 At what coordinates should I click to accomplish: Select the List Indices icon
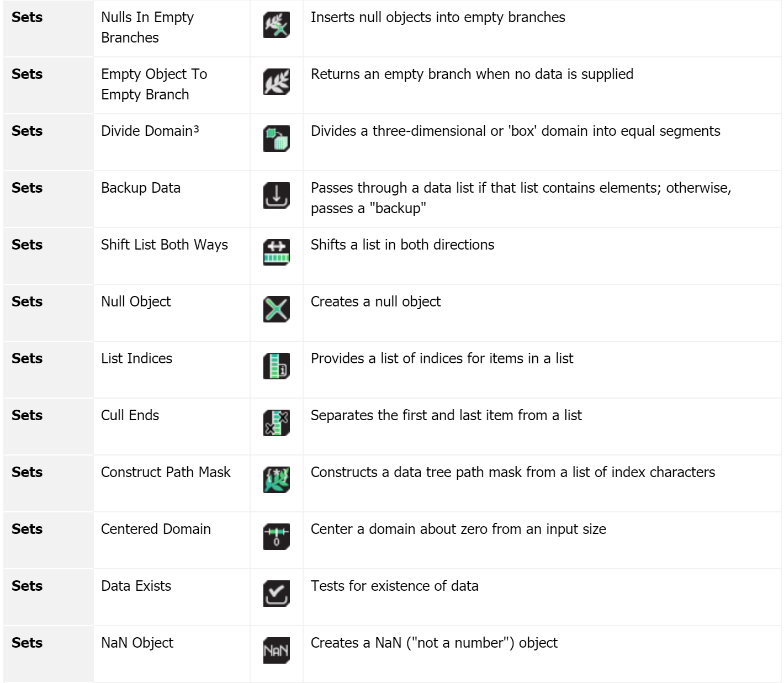click(x=277, y=367)
